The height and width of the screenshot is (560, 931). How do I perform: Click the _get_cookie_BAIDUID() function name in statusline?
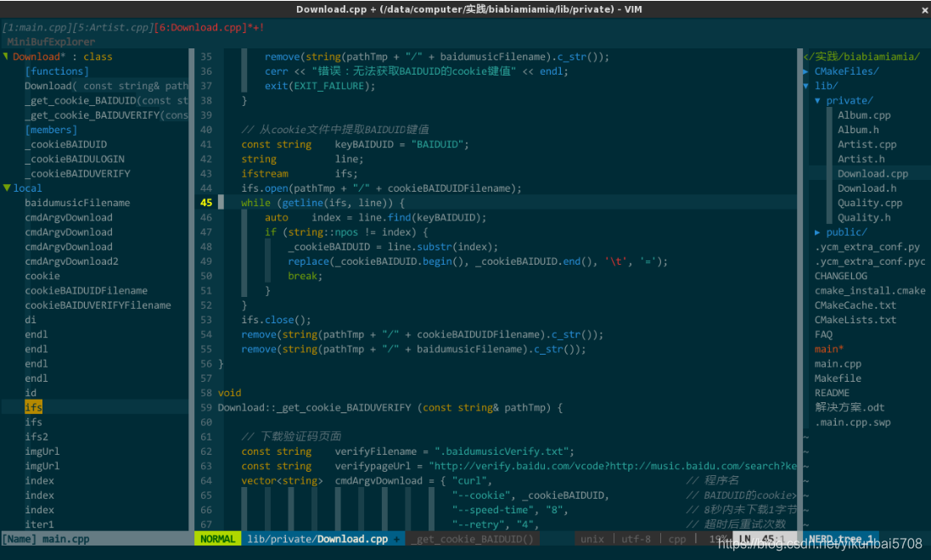(473, 538)
